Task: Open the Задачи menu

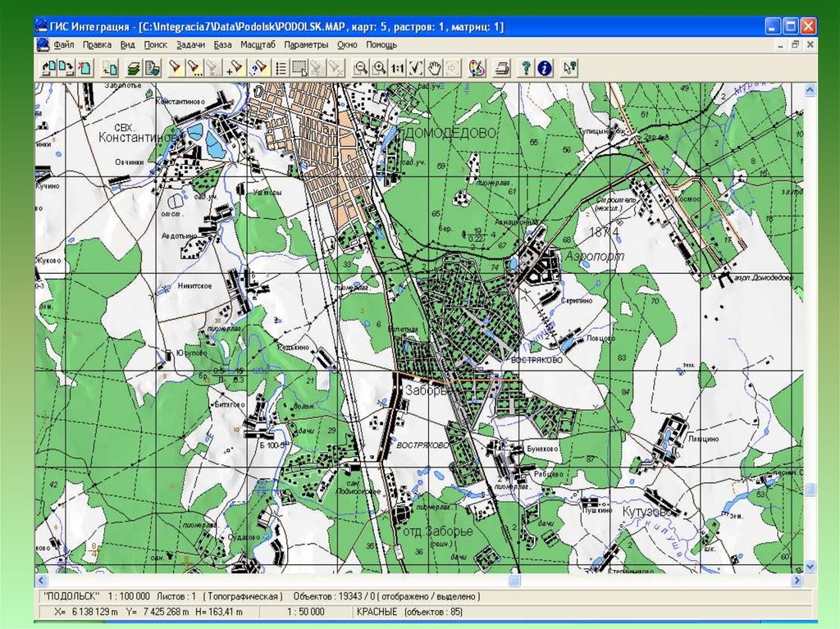Action: 190,45
